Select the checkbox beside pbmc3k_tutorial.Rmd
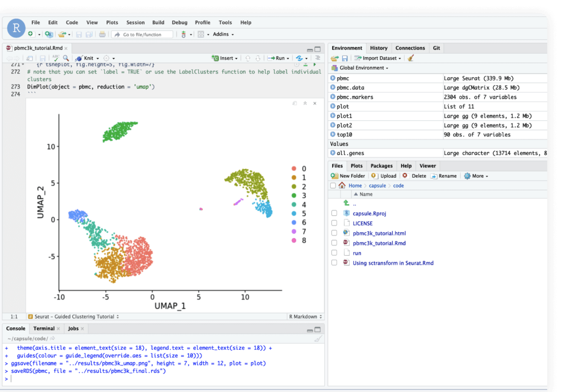563x392 pixels. pos(334,242)
